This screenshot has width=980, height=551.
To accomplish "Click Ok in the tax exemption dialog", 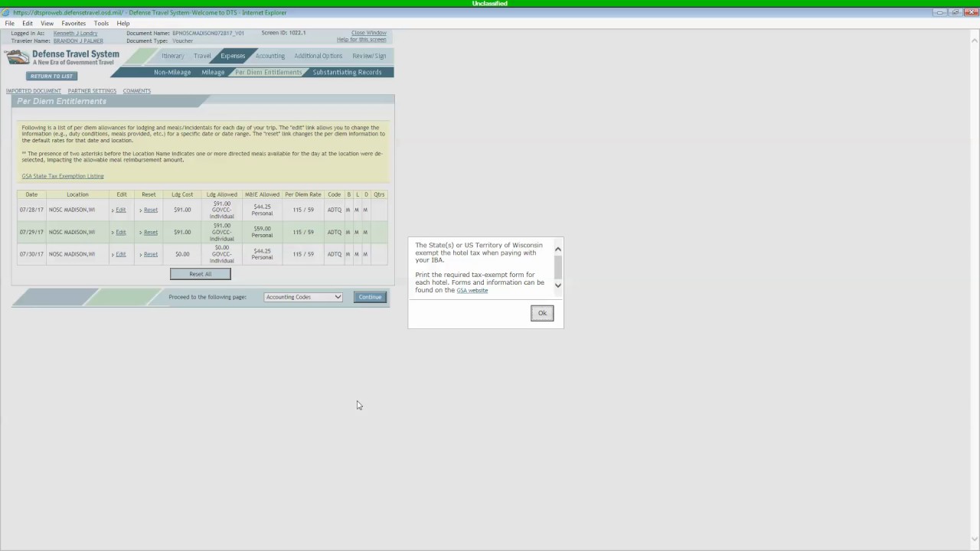I will 542,313.
